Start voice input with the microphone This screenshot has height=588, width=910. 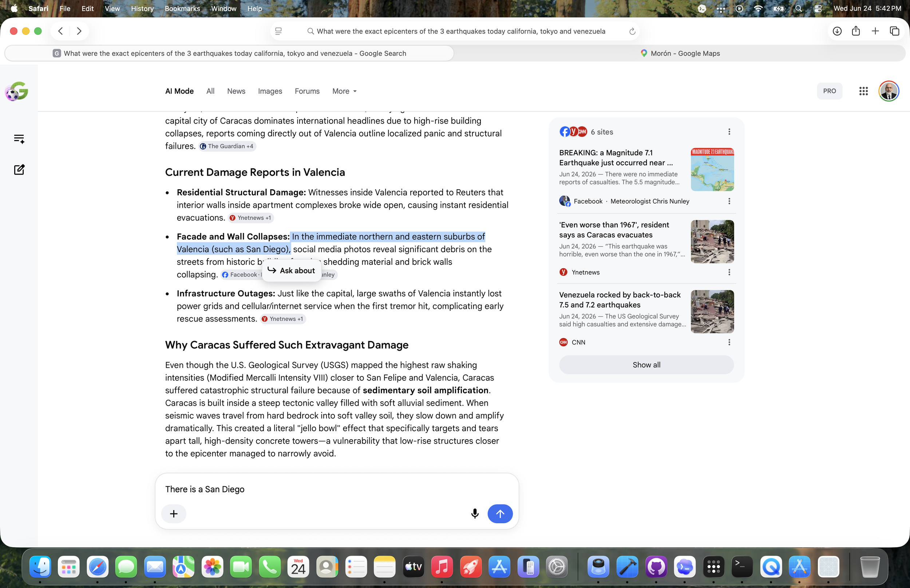pos(475,513)
